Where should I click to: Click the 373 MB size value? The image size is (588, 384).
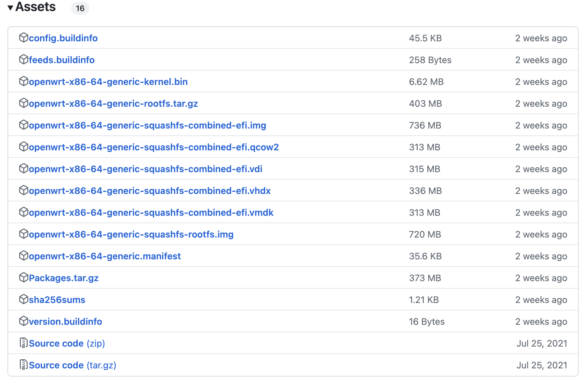click(425, 278)
